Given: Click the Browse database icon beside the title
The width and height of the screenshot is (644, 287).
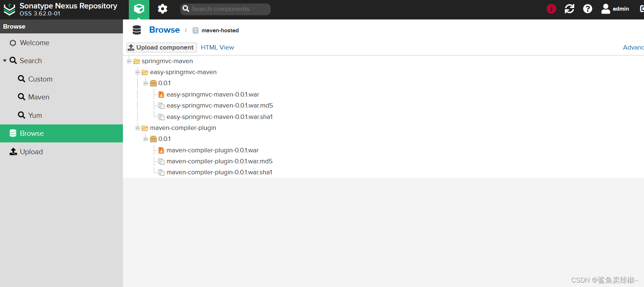Looking at the screenshot, I should tap(137, 30).
